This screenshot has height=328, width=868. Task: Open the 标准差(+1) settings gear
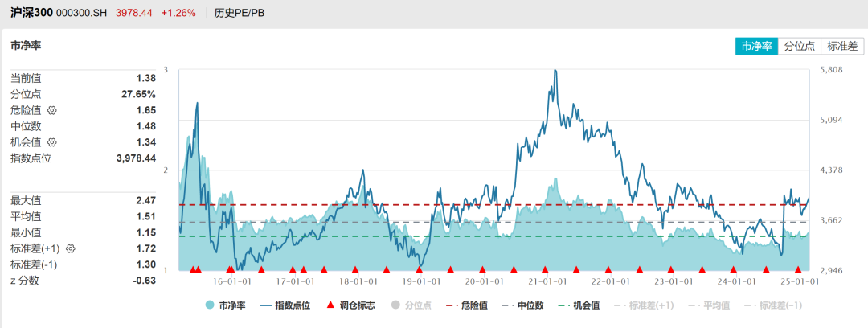click(70, 248)
